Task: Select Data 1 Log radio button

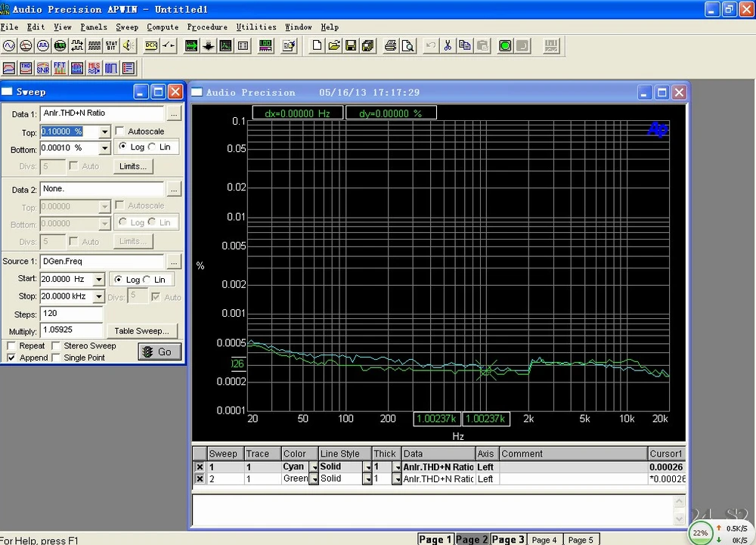Action: [123, 147]
